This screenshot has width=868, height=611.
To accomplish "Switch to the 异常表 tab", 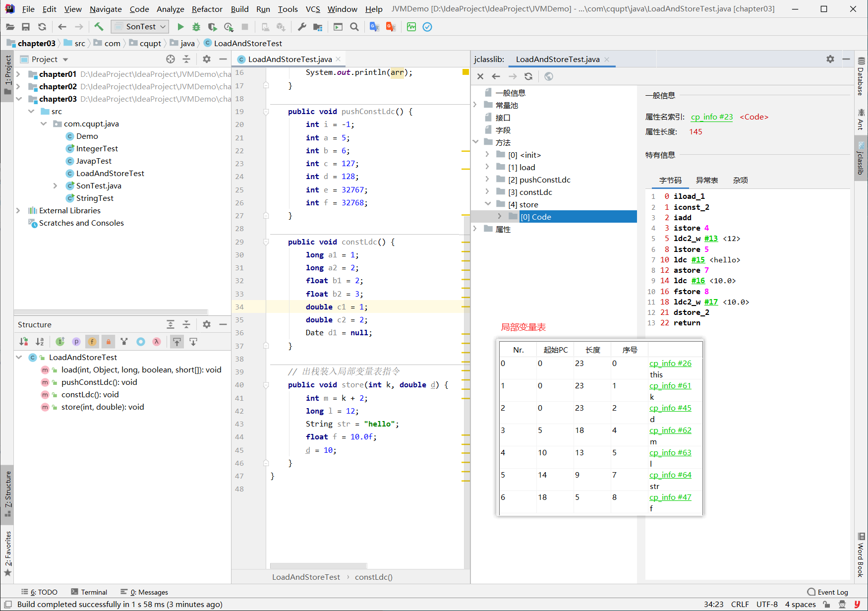I will 707,180.
